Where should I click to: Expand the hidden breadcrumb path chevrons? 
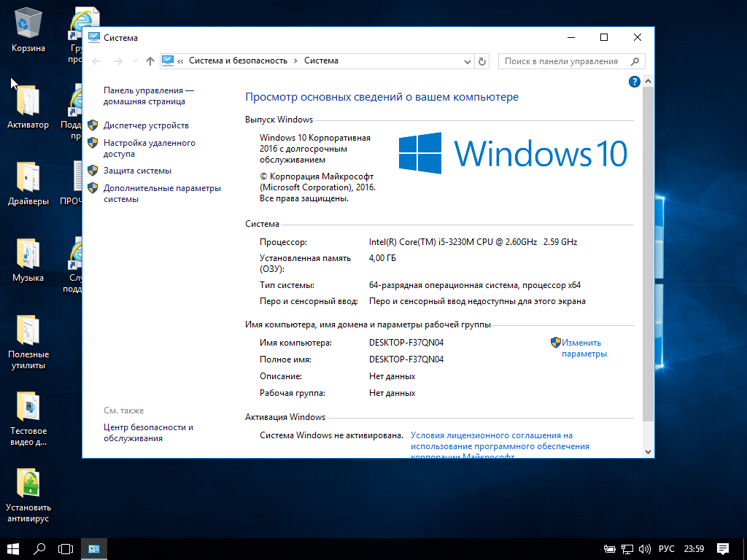coord(180,61)
